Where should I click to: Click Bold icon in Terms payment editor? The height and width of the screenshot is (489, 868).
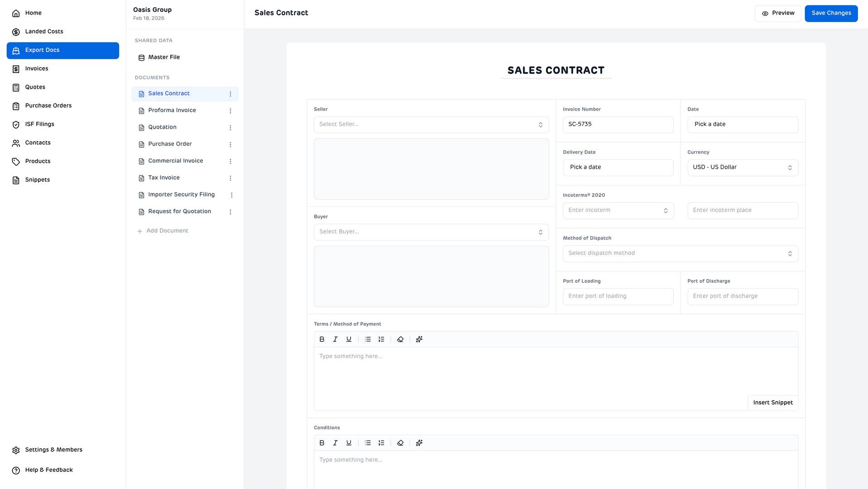[322, 339]
